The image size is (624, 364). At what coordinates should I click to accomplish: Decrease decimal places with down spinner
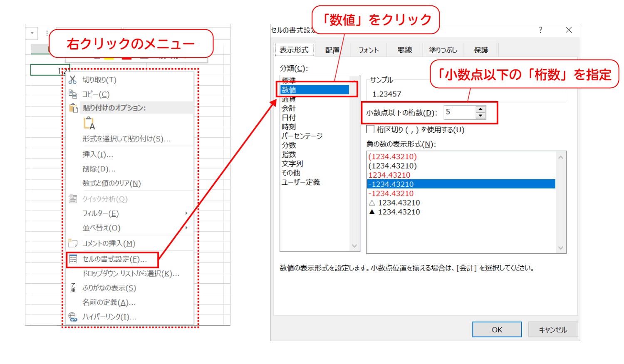(x=480, y=116)
